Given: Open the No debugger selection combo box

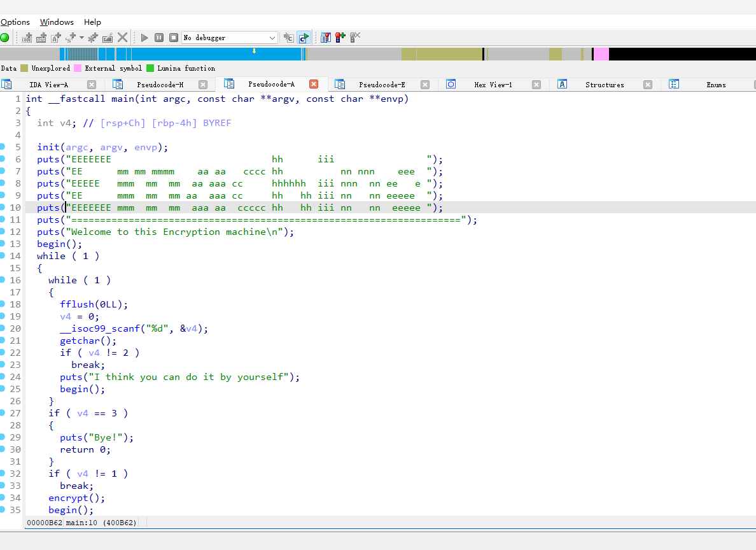Looking at the screenshot, I should click(230, 38).
